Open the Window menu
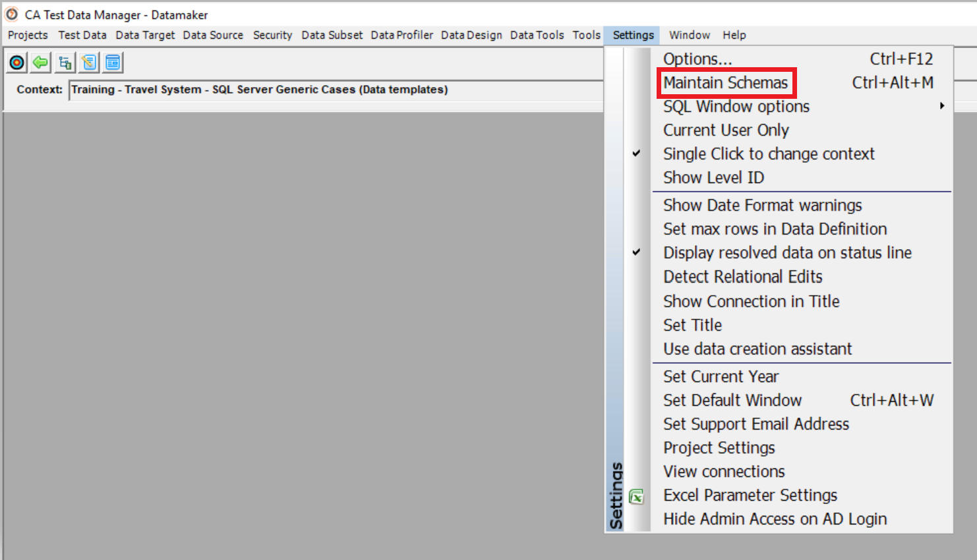 690,35
